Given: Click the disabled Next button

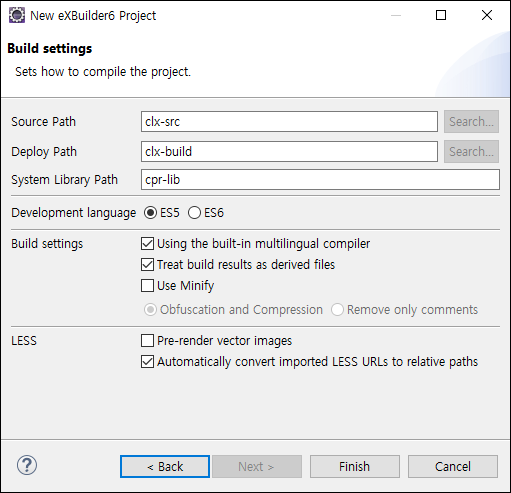Looking at the screenshot, I should pyautogui.click(x=257, y=466).
